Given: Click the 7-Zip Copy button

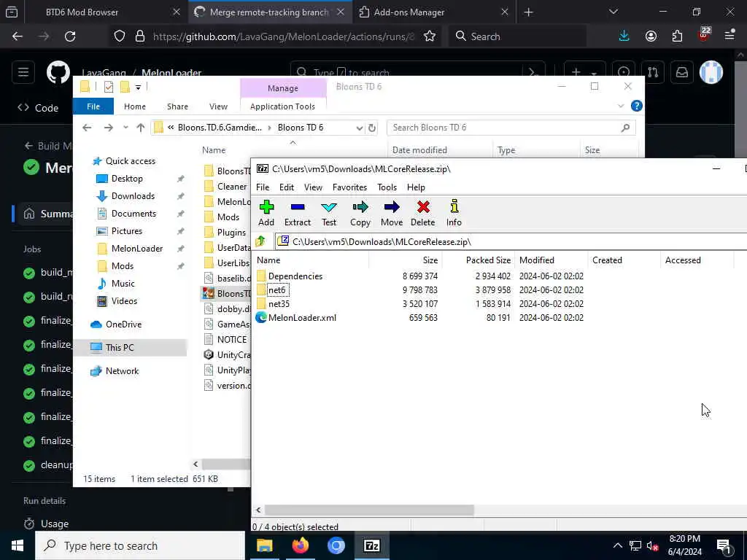Looking at the screenshot, I should (x=360, y=213).
